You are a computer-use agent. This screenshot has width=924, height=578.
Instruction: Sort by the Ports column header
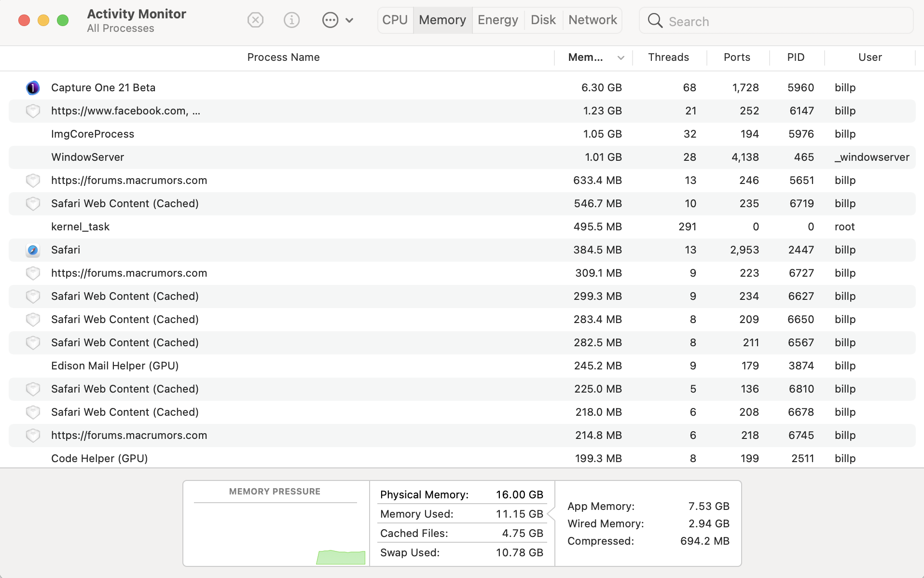tap(737, 57)
